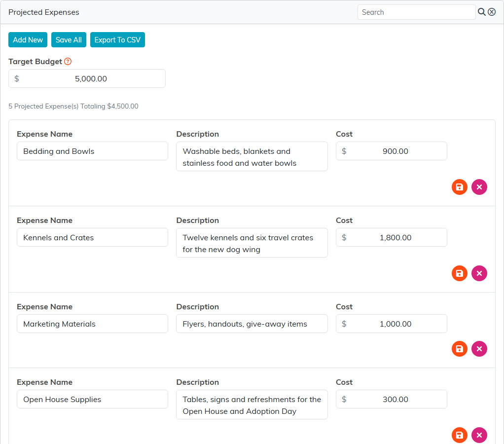Screen dimensions: 504x444
Task: Save the Open House Supplies expense
Action: point(459,435)
